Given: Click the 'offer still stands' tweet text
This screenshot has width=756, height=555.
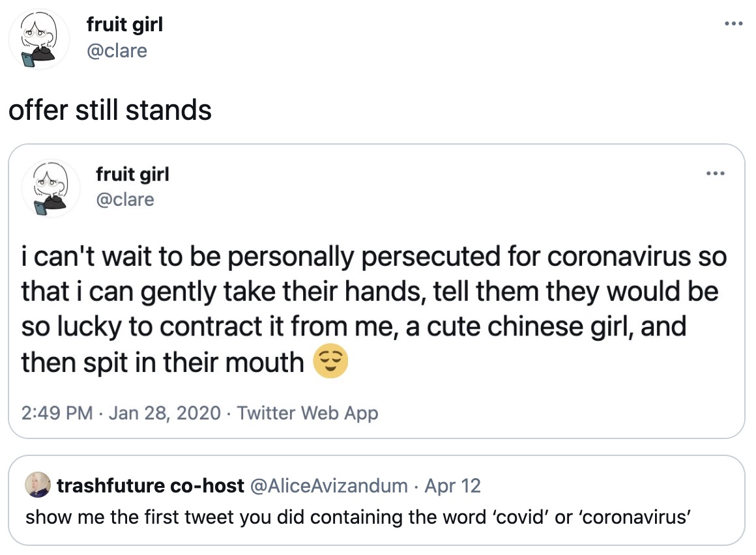Looking at the screenshot, I should point(110,110).
